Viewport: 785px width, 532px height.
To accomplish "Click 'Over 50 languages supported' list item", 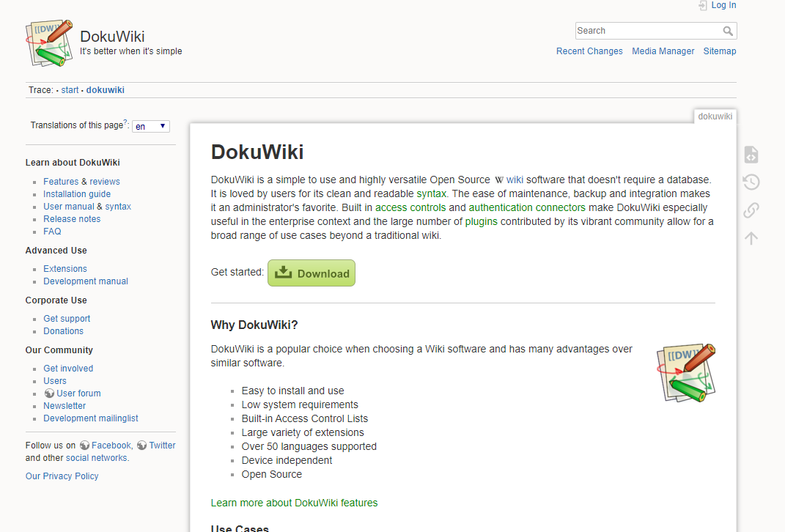I will [309, 446].
